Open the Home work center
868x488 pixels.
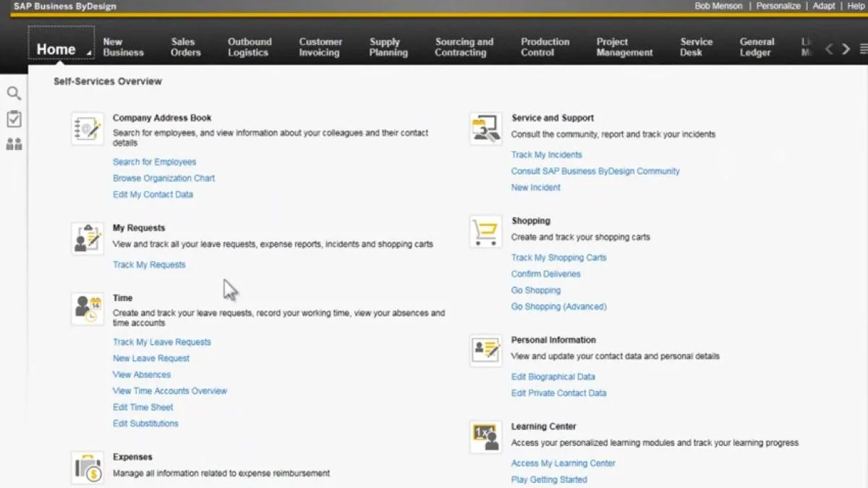coord(56,49)
